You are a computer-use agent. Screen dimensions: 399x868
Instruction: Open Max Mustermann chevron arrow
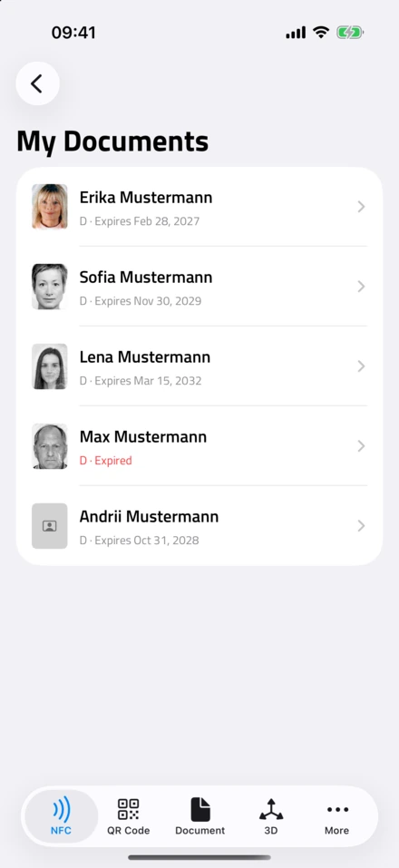pyautogui.click(x=361, y=446)
